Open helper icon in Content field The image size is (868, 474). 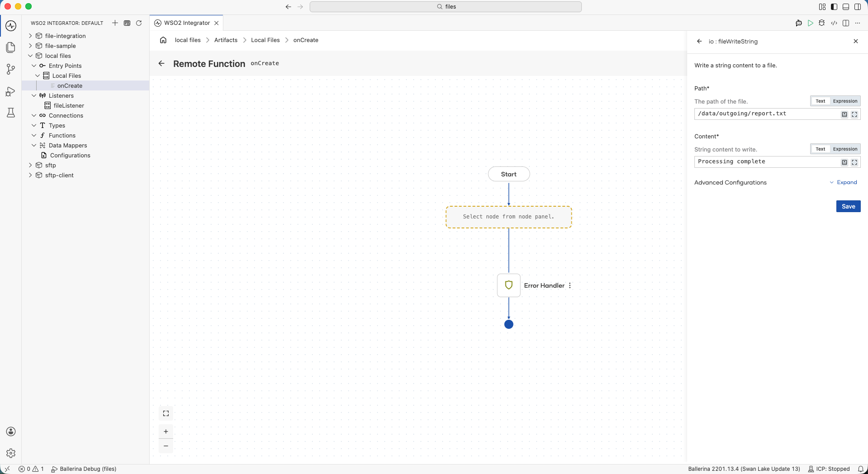[844, 162]
